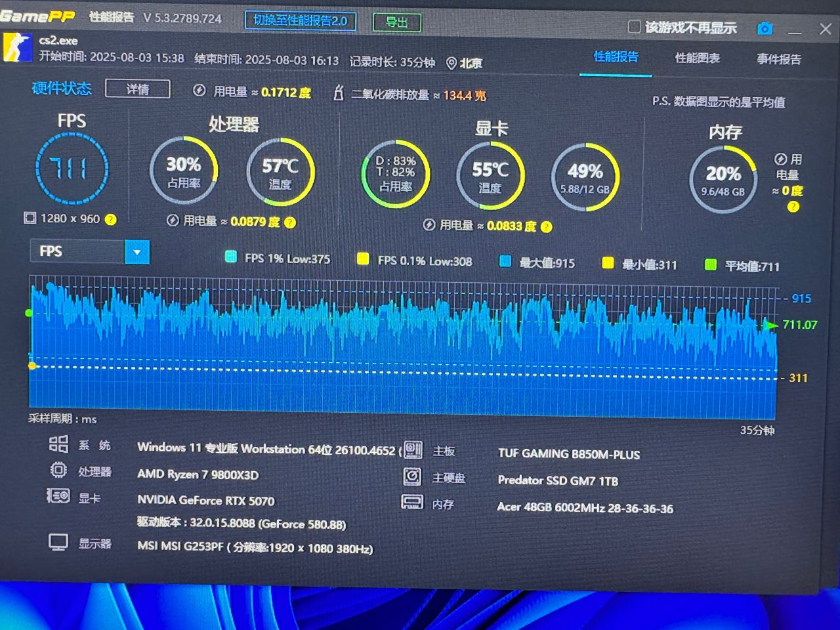Click the processor power usage help icon
The width and height of the screenshot is (840, 630).
[290, 222]
